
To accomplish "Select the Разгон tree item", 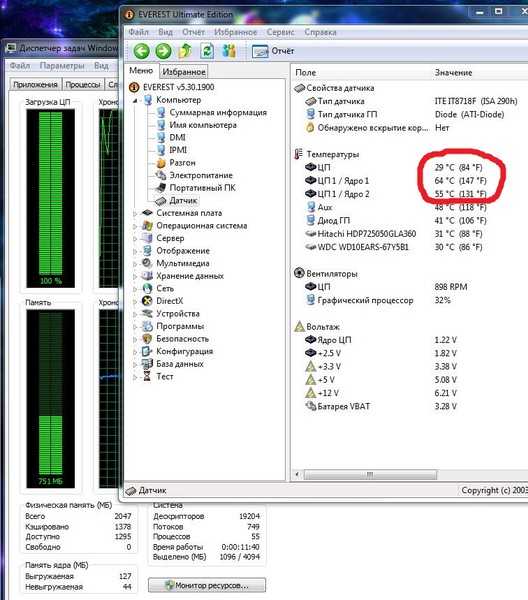I will point(182,163).
